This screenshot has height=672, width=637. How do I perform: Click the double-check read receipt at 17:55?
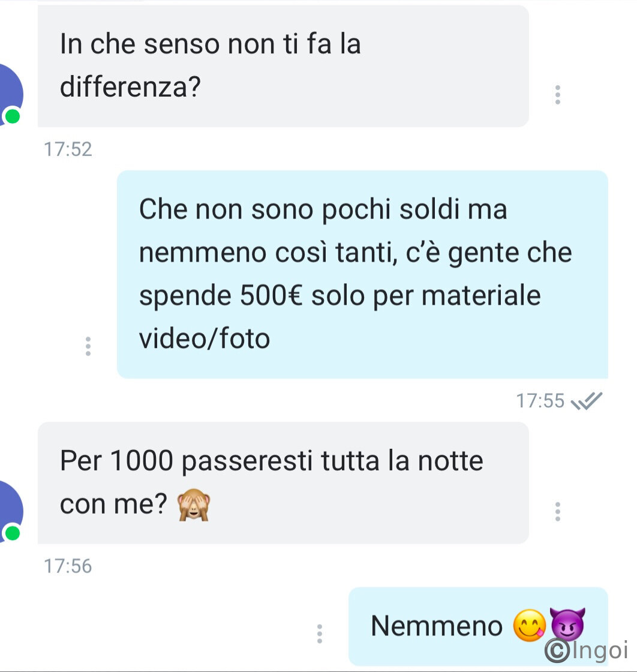point(587,401)
